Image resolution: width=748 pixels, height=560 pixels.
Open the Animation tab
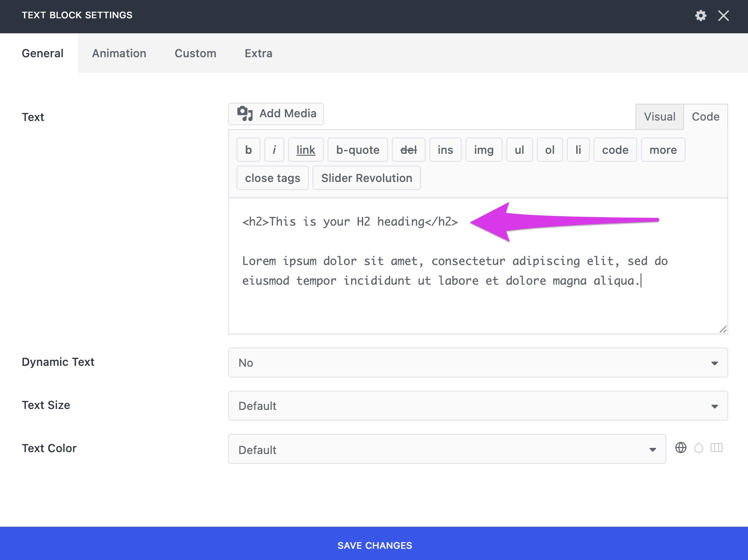pyautogui.click(x=119, y=53)
